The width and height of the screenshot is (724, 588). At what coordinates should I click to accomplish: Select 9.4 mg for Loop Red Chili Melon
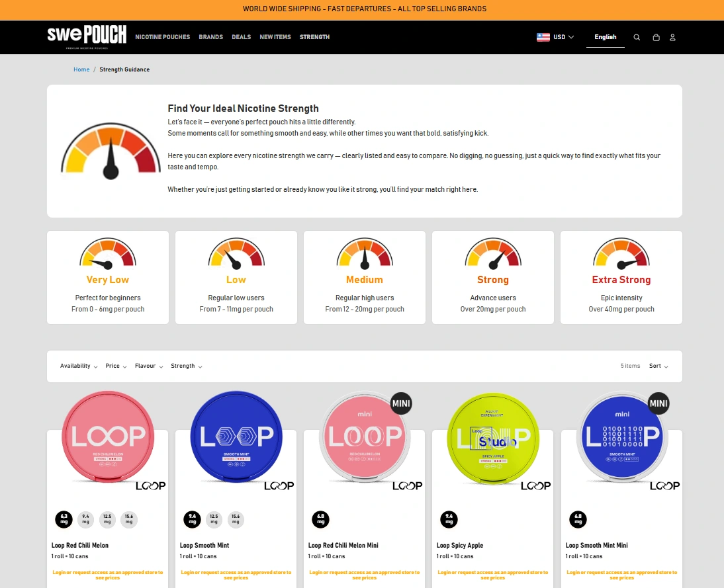pyautogui.click(x=86, y=519)
